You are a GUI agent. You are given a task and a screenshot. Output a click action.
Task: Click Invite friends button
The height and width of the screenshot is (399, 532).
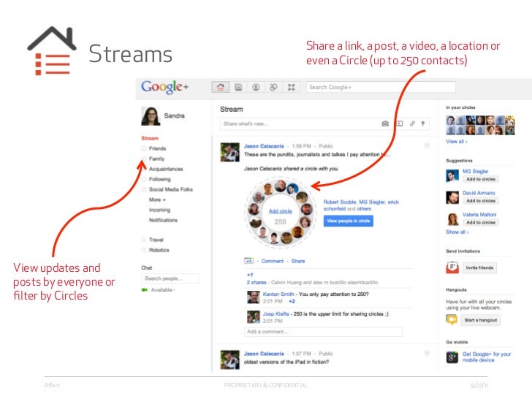click(x=479, y=267)
